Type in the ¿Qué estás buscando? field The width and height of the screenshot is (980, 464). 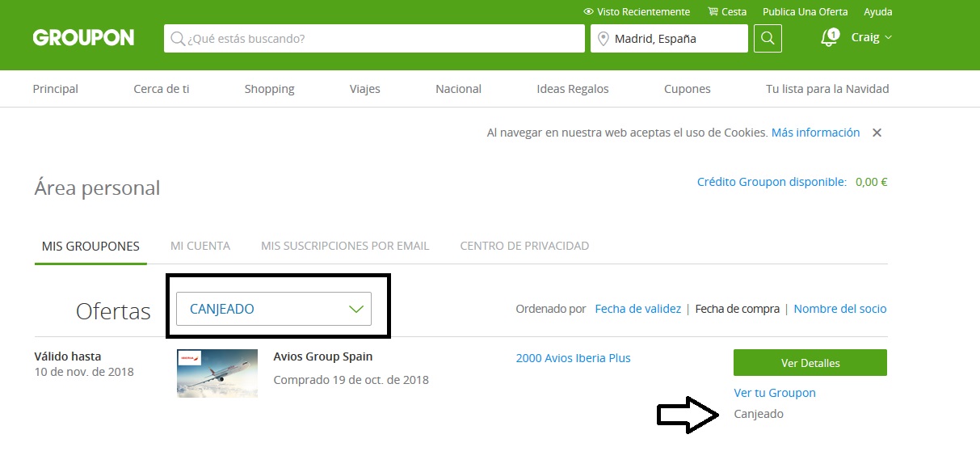(x=380, y=39)
